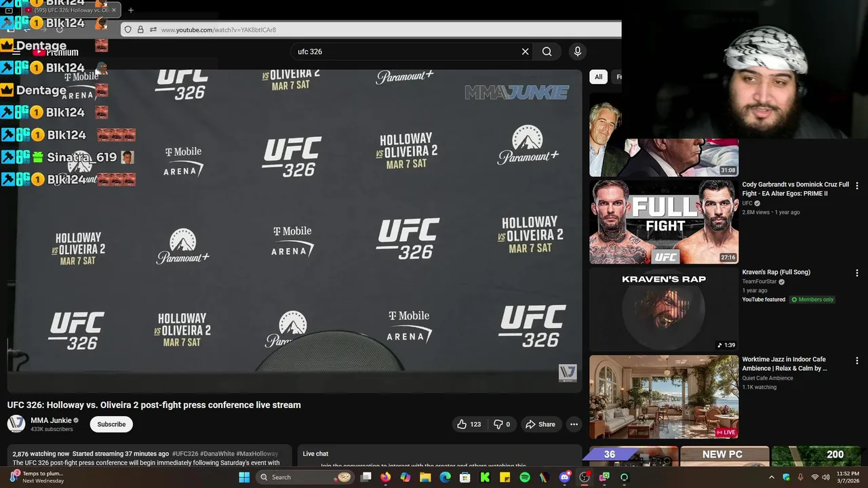Select the All filter chip
Image resolution: width=868 pixels, height=488 pixels.
point(598,77)
